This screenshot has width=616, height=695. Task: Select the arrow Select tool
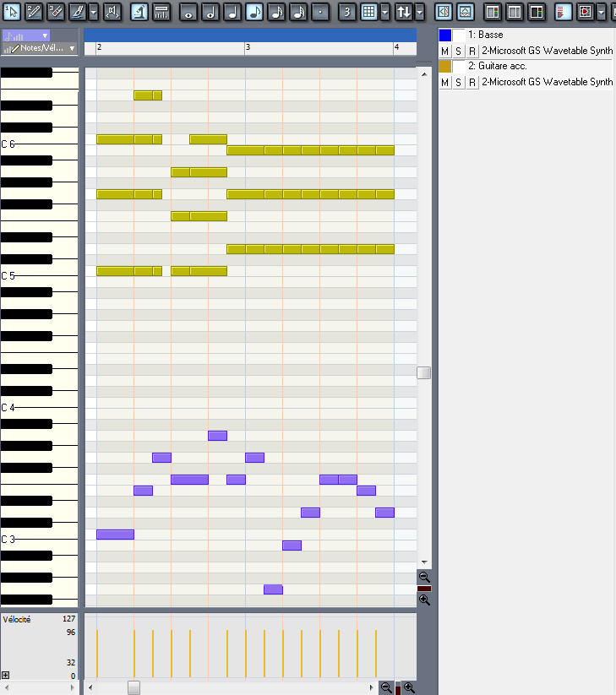coord(12,12)
